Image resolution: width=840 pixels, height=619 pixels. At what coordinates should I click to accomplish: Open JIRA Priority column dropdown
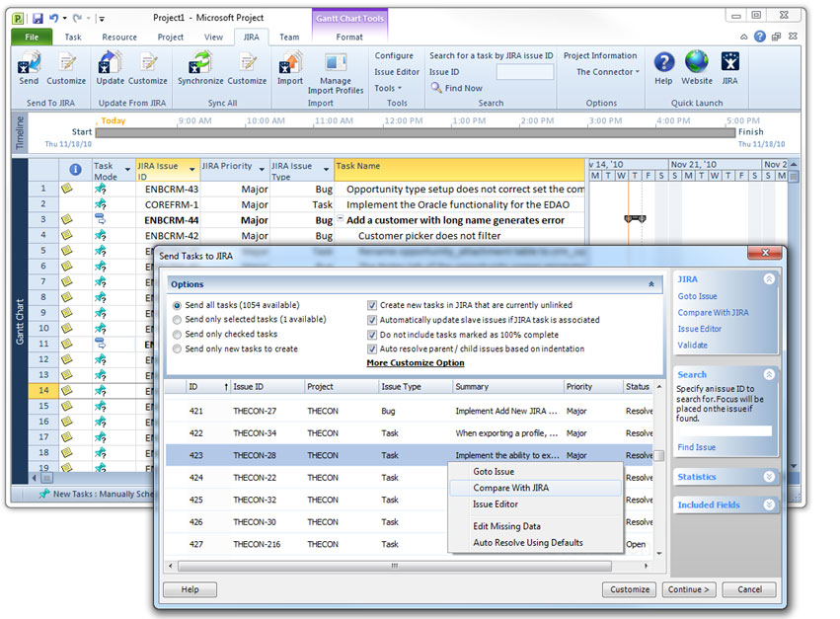[262, 170]
